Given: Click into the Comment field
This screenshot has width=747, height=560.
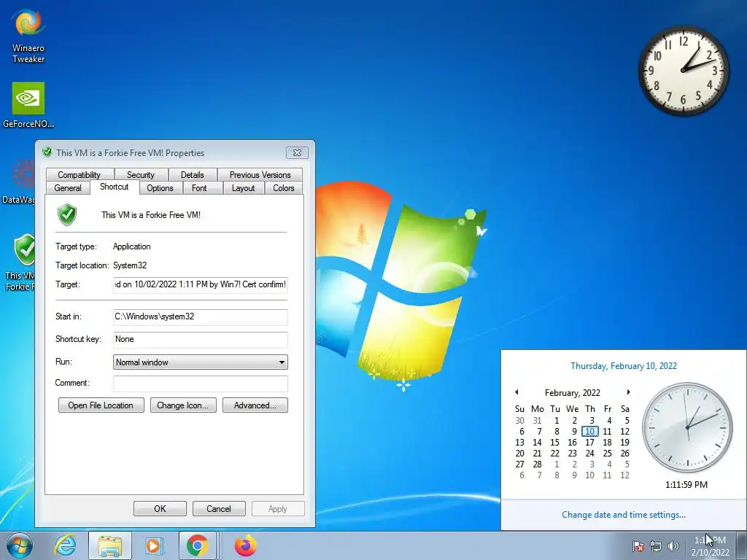Looking at the screenshot, I should (x=200, y=384).
